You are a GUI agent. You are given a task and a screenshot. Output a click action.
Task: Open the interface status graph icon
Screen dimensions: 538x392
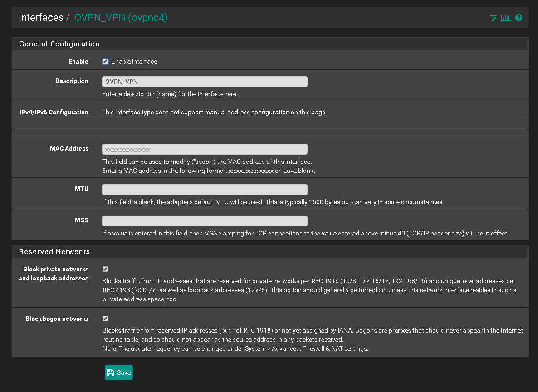[506, 18]
